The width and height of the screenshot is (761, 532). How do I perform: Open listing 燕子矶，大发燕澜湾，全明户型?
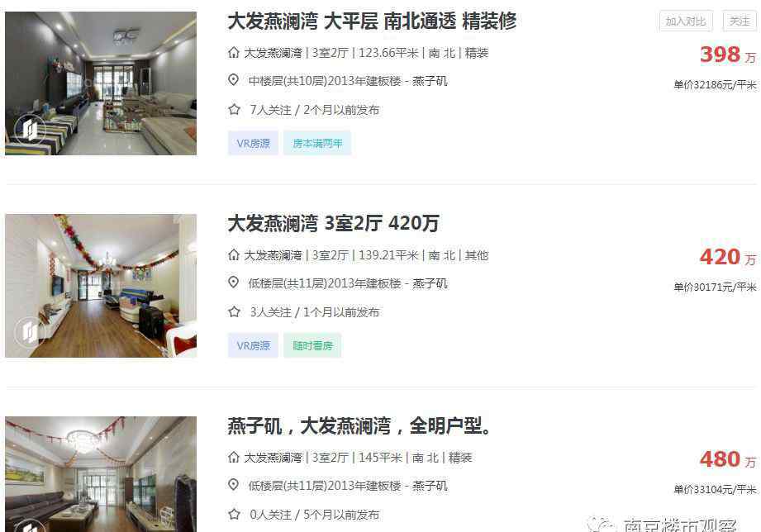pyautogui.click(x=359, y=425)
